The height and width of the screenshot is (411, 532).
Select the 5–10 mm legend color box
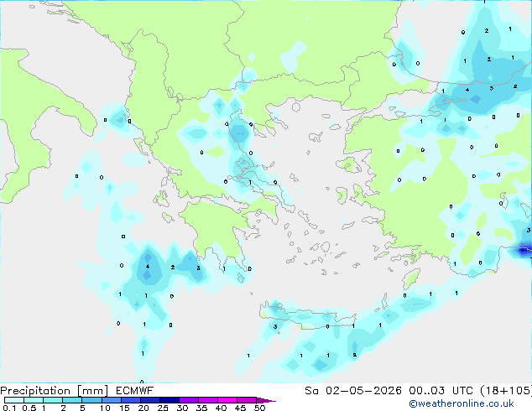click(91, 400)
